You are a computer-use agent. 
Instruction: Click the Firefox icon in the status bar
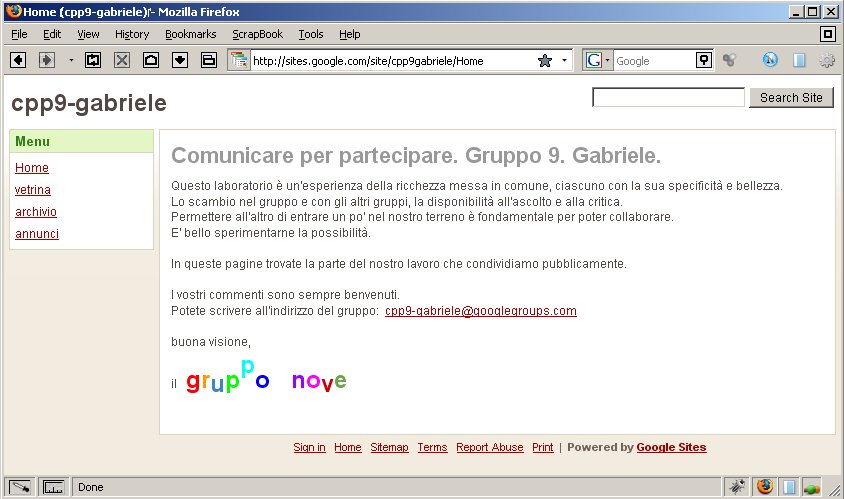pyautogui.click(x=765, y=487)
